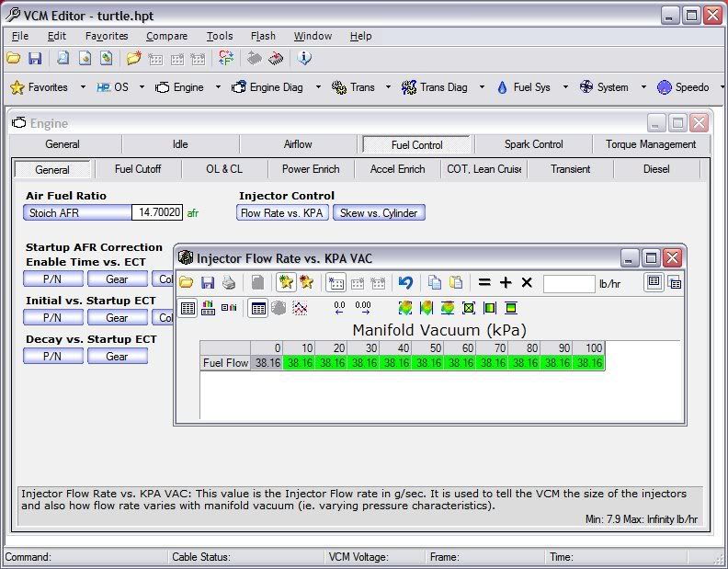The width and height of the screenshot is (728, 569).
Task: Print the Injector Flow Rate table
Action: 229,282
